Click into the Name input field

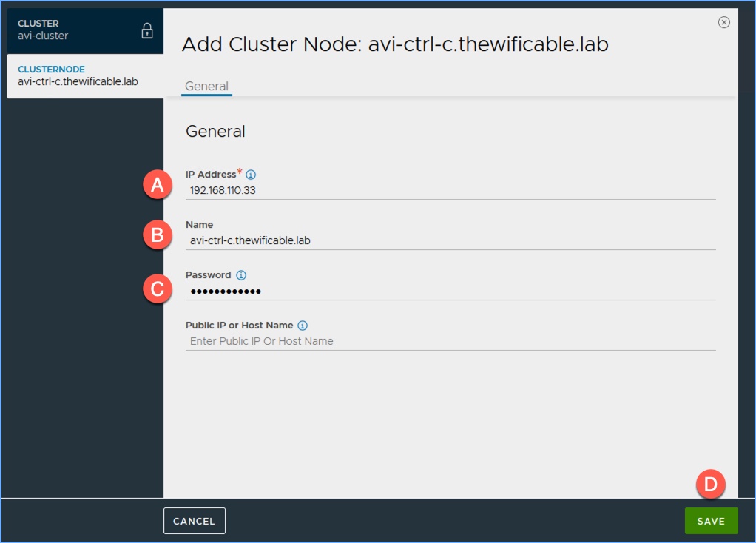pos(450,240)
